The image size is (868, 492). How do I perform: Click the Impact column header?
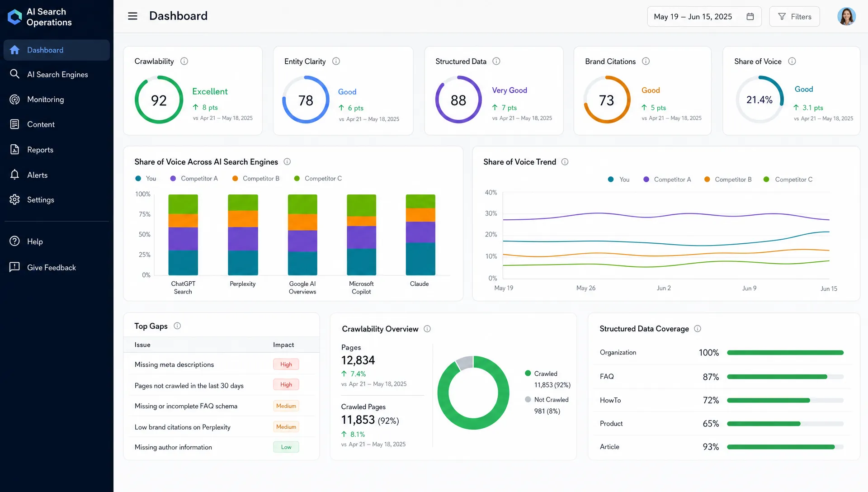283,345
